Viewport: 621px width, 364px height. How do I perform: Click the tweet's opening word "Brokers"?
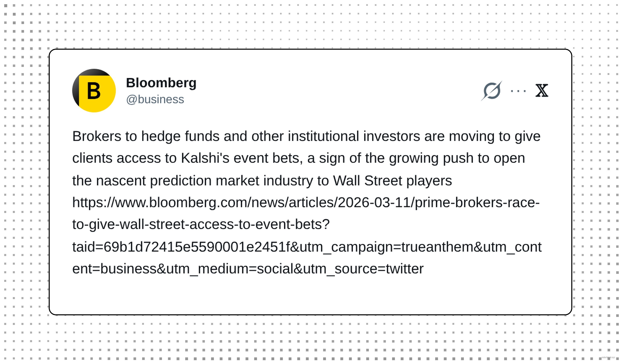[x=97, y=136]
